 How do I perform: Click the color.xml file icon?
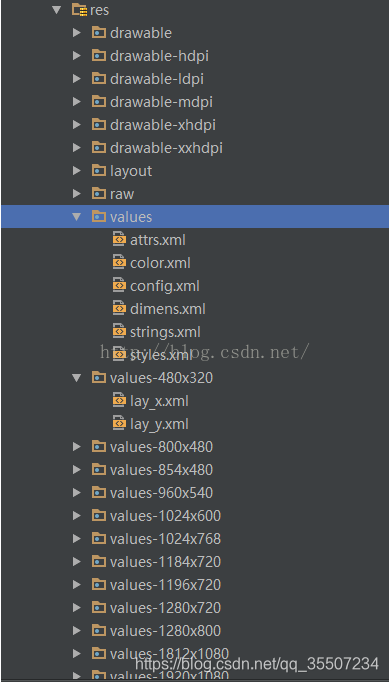click(119, 262)
